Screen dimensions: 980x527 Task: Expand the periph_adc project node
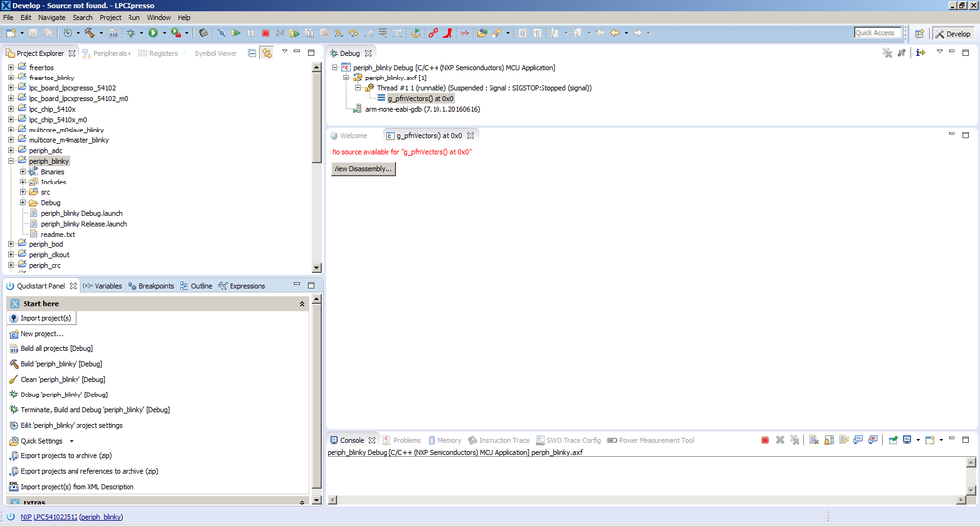(x=11, y=150)
